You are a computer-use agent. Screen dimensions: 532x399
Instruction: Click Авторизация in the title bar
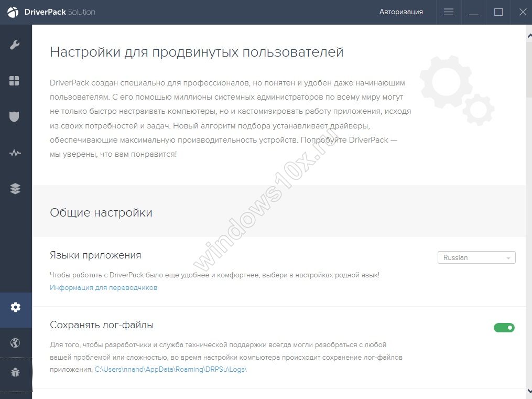point(401,12)
